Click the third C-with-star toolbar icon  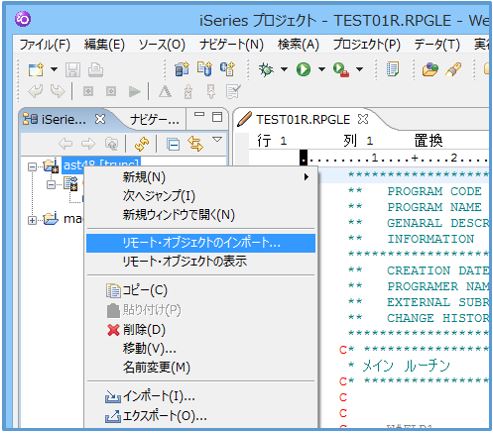coord(227,69)
